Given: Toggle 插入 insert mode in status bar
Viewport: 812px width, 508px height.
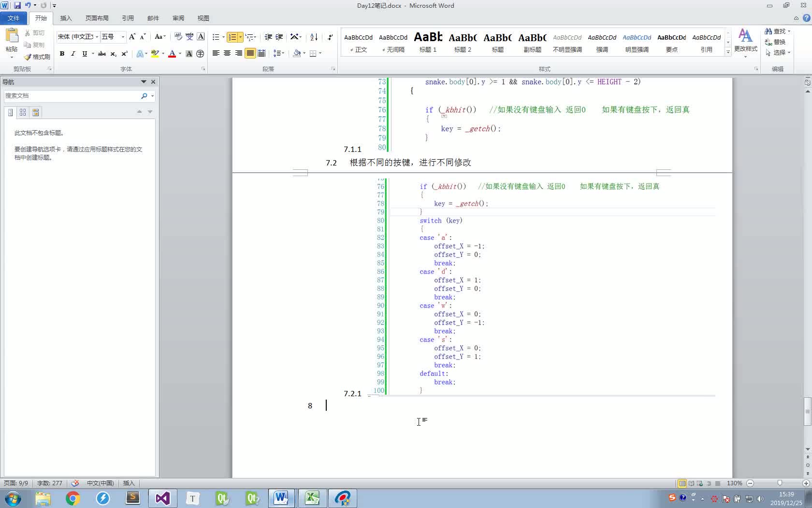Looking at the screenshot, I should (129, 483).
